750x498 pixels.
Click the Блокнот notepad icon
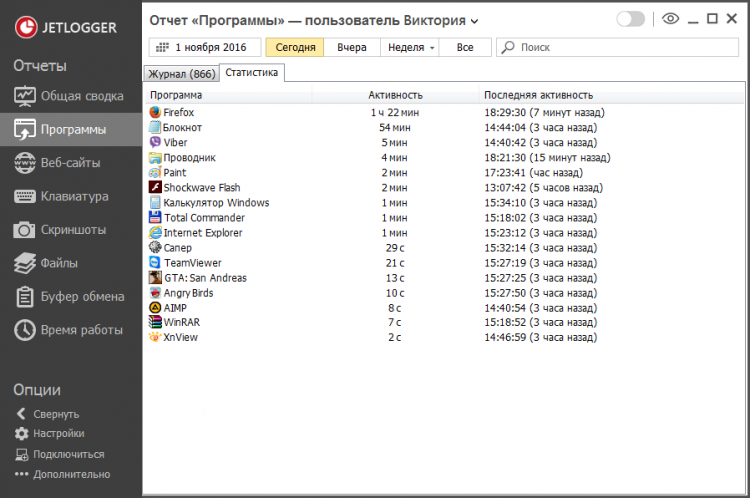[x=155, y=127]
